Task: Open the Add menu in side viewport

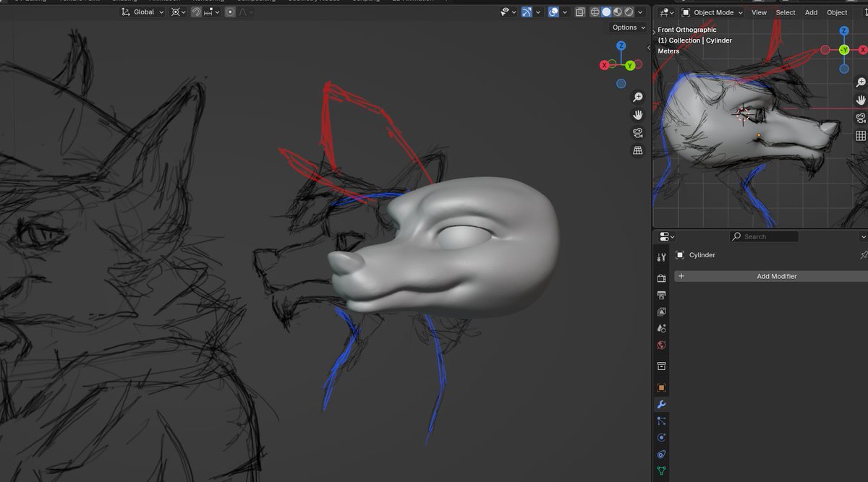Action: tap(812, 12)
